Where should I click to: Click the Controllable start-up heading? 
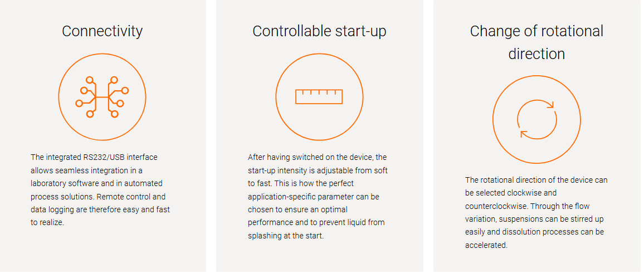319,31
